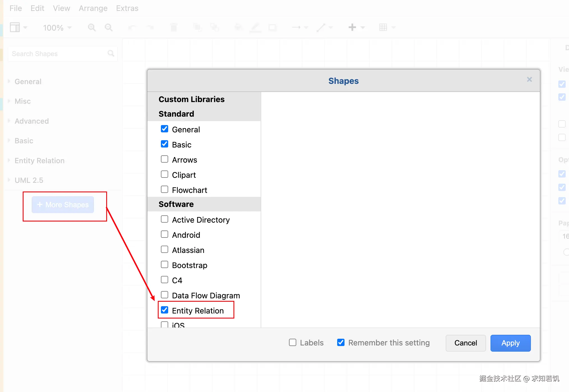Disable Remember this setting checkbox

point(341,342)
